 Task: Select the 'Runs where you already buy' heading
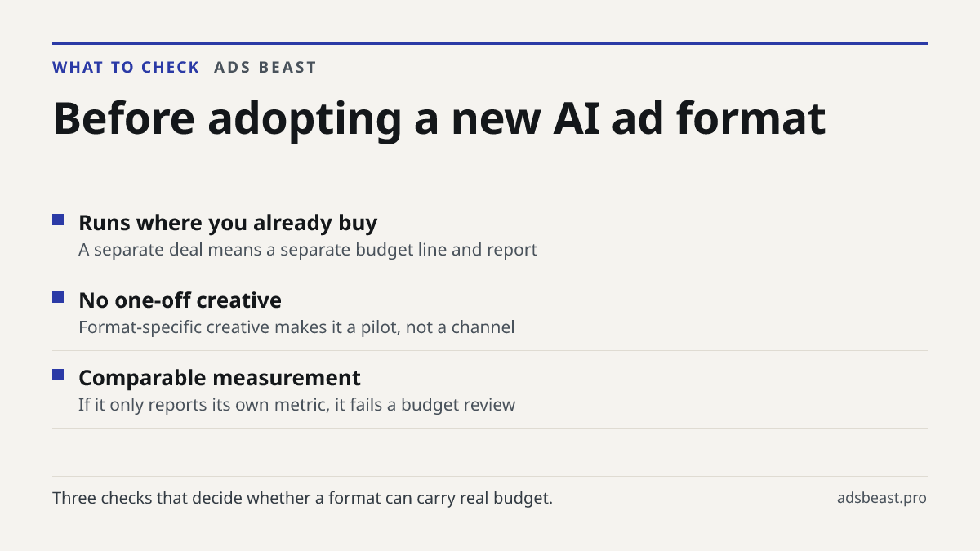[x=228, y=223]
